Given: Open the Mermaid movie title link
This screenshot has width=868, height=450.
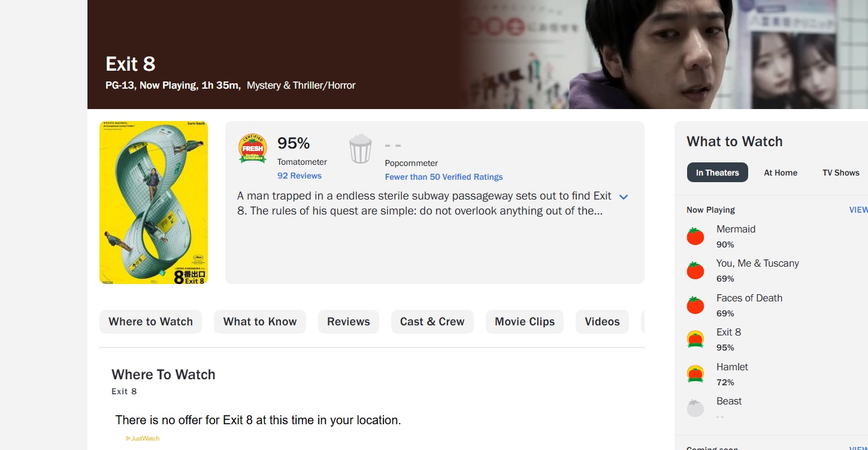Looking at the screenshot, I should click(736, 229).
